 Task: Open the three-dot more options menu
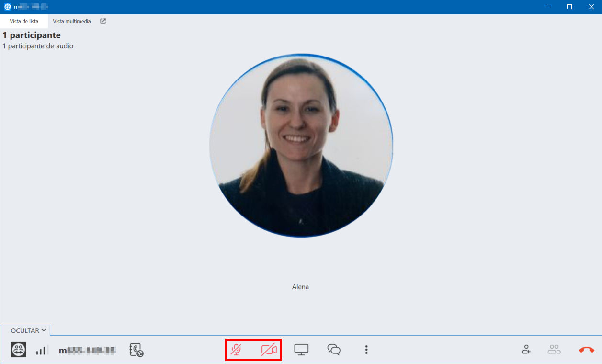(366, 350)
